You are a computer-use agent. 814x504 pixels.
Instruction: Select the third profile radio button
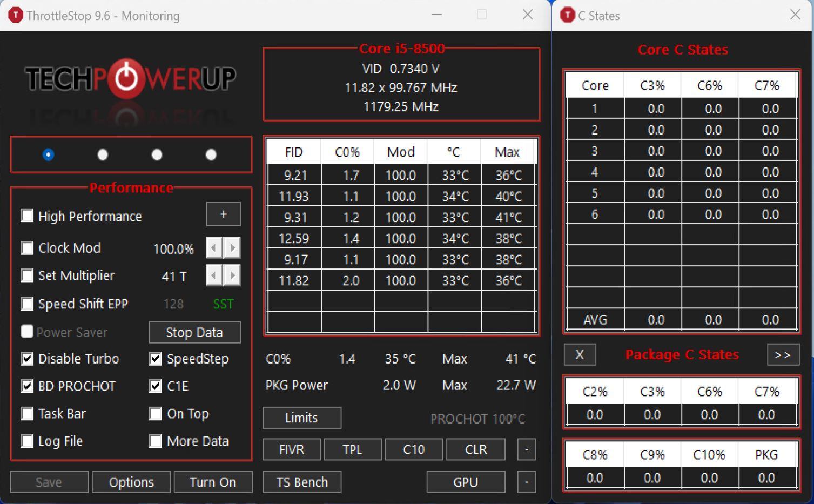click(157, 155)
